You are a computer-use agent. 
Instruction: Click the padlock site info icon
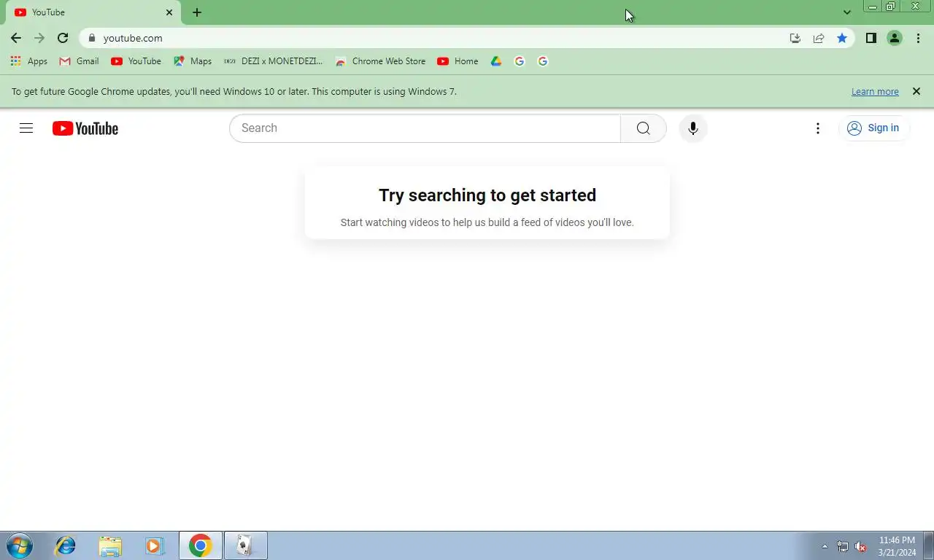click(x=91, y=38)
